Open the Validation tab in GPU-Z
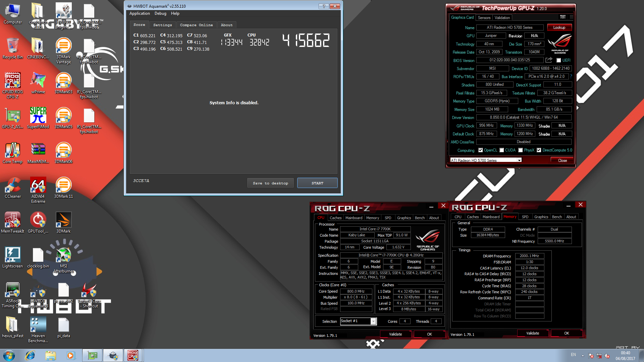 click(x=502, y=18)
